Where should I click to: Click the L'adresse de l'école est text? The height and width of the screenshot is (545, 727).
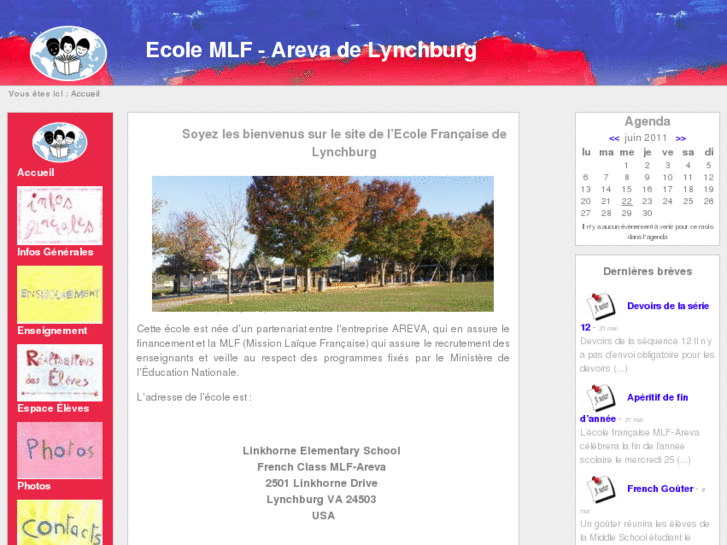click(x=194, y=398)
